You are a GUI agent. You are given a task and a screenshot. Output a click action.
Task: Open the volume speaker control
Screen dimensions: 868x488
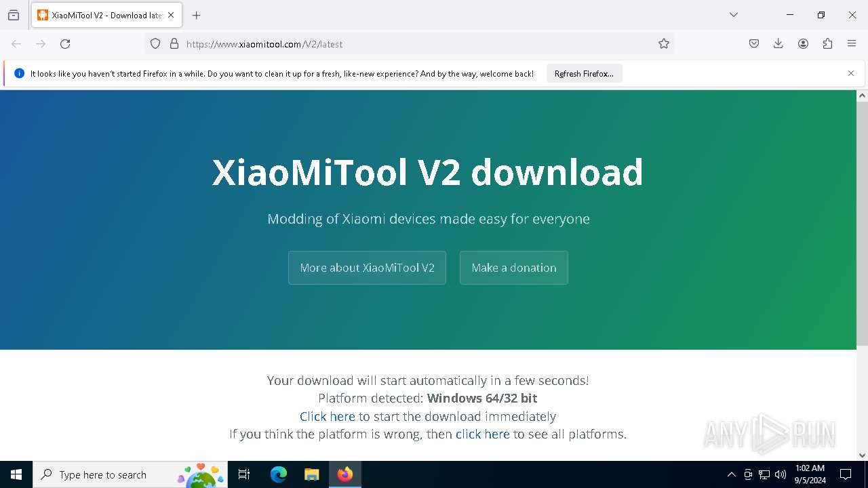coord(781,474)
